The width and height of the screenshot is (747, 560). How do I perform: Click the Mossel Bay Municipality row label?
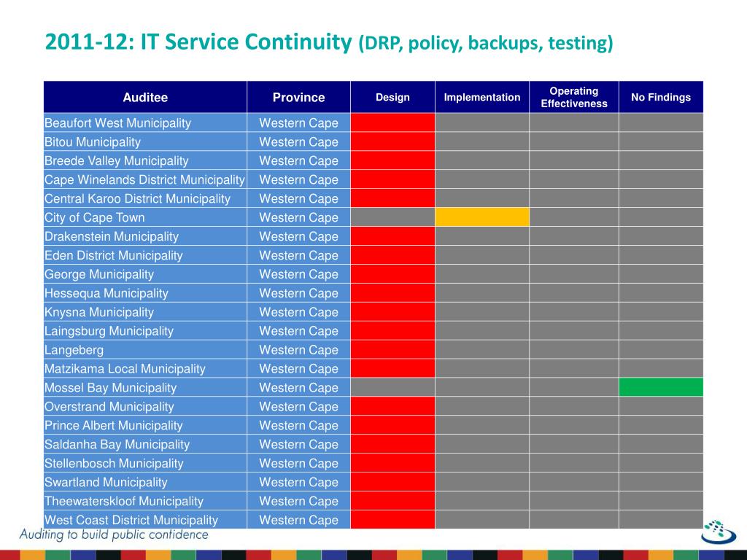tap(111, 387)
